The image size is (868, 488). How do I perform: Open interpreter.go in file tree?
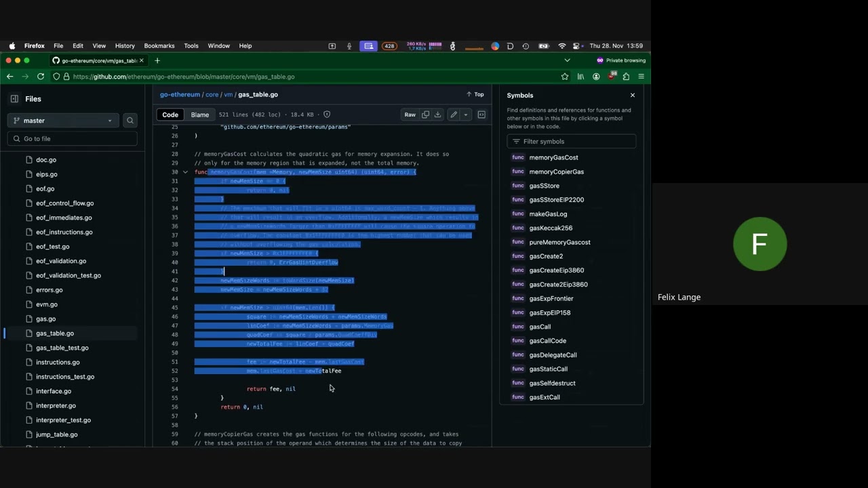pyautogui.click(x=56, y=405)
